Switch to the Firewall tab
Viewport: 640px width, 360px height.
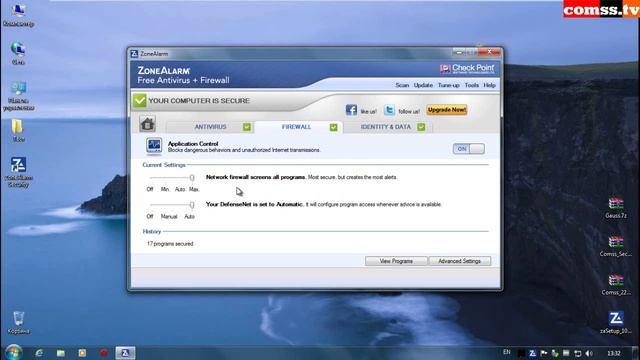tap(297, 127)
